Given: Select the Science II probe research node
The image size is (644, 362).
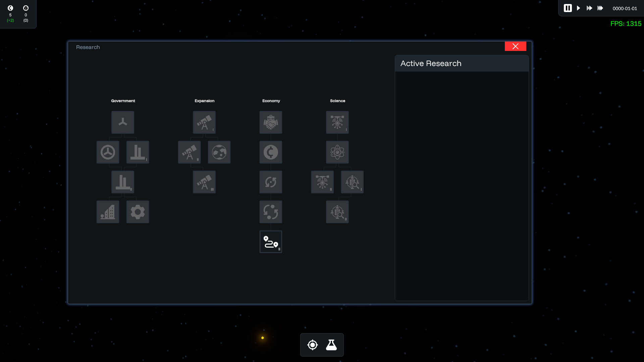Looking at the screenshot, I should coord(322,182).
